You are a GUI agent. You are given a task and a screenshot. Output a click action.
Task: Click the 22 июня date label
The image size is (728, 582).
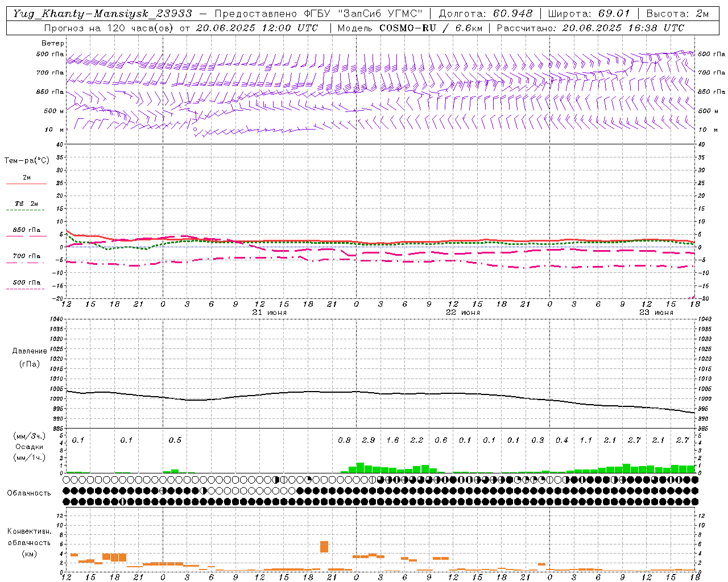[463, 313]
